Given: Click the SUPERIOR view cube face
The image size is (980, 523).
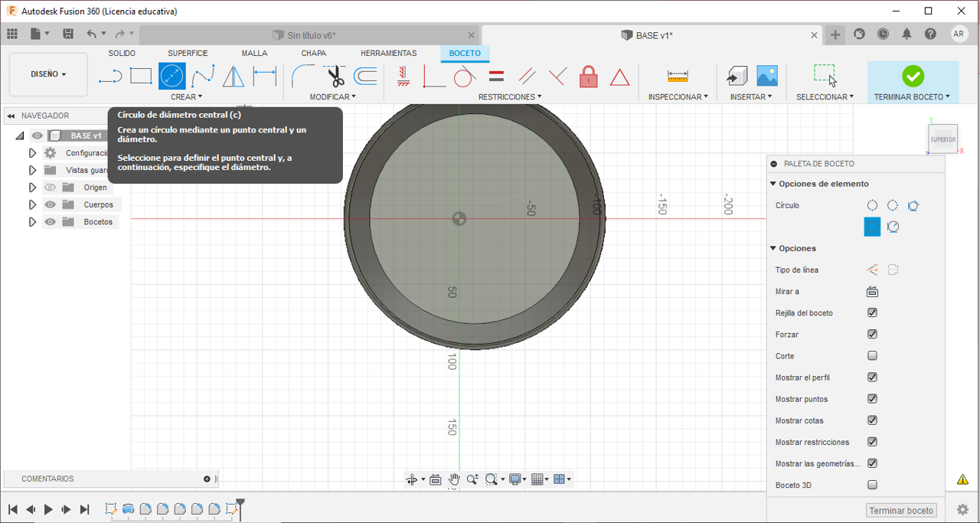Looking at the screenshot, I should click(942, 140).
